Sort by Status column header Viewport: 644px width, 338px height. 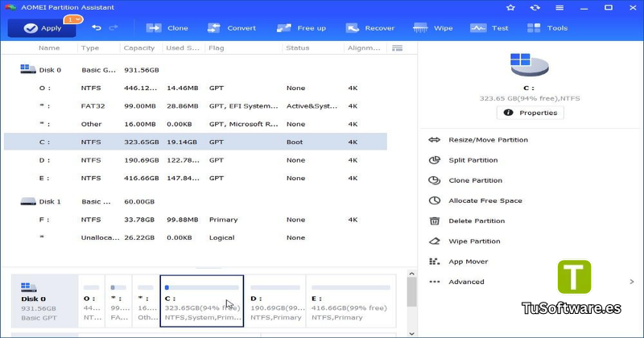pos(297,48)
